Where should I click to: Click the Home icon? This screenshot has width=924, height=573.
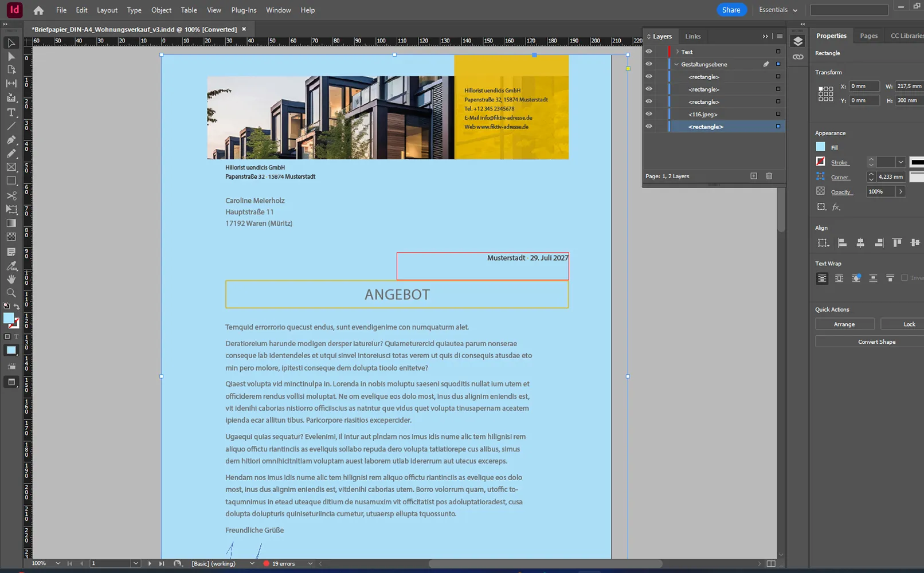38,10
